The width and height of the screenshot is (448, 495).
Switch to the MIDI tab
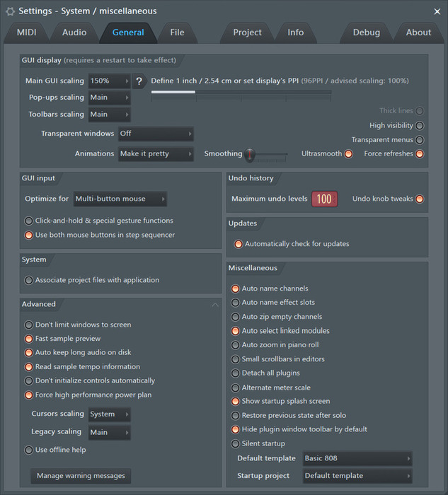(26, 33)
